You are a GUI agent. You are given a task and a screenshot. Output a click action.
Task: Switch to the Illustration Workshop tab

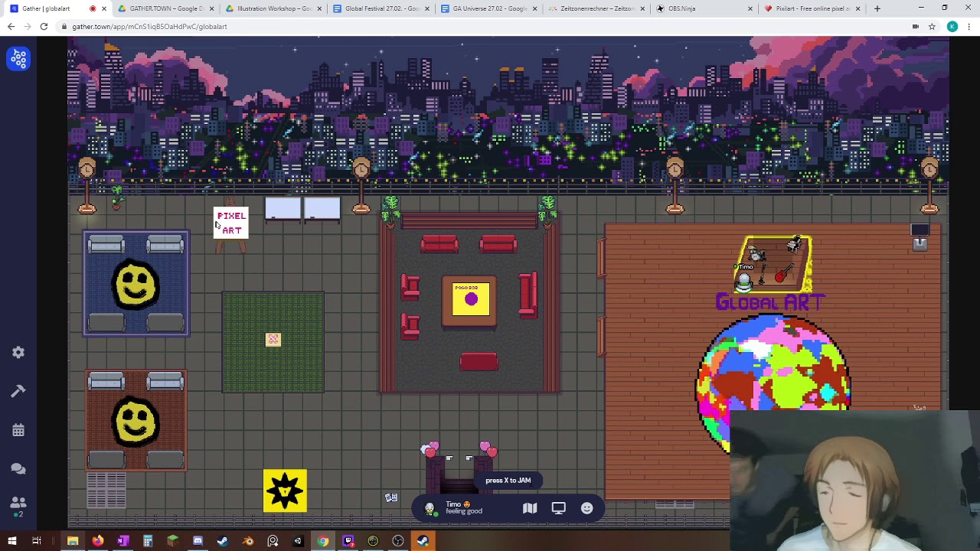coord(274,8)
